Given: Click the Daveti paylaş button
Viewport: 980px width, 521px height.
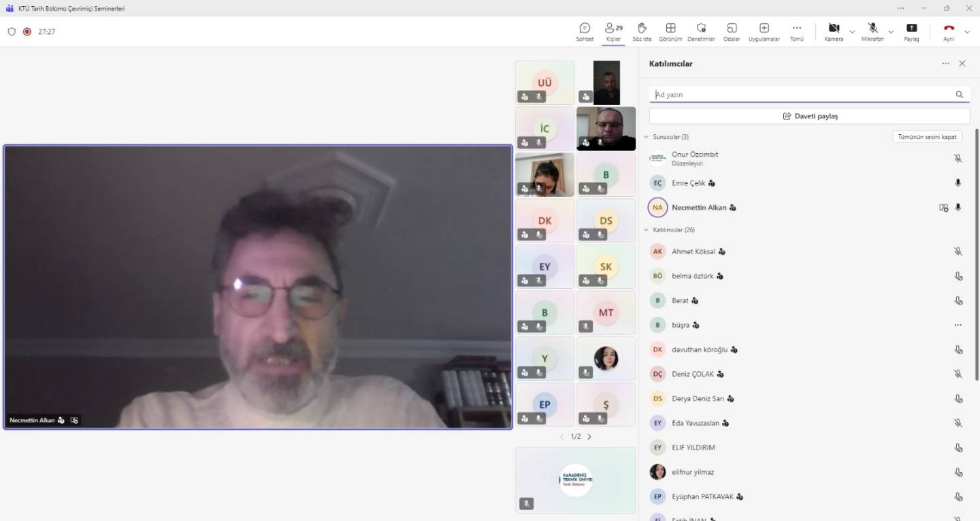Looking at the screenshot, I should [x=809, y=116].
